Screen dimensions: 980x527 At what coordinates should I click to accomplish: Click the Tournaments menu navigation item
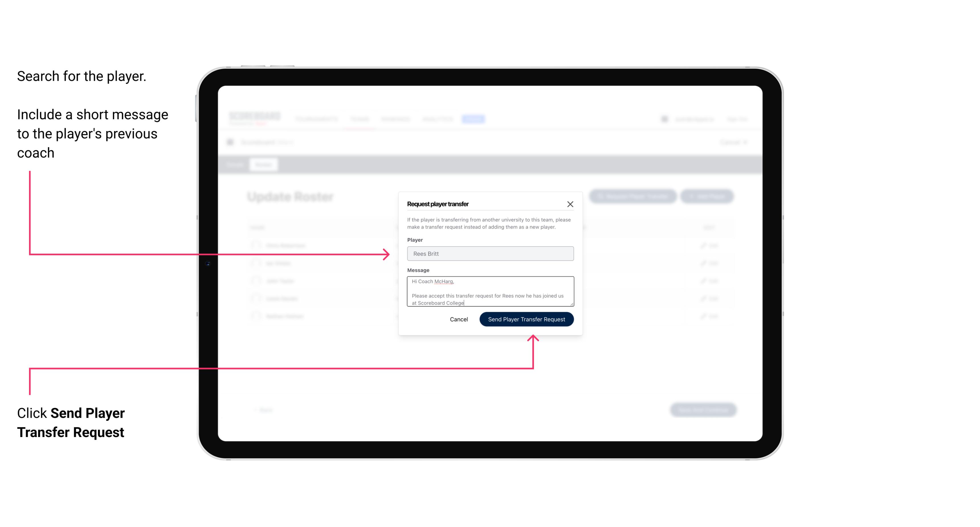point(316,119)
